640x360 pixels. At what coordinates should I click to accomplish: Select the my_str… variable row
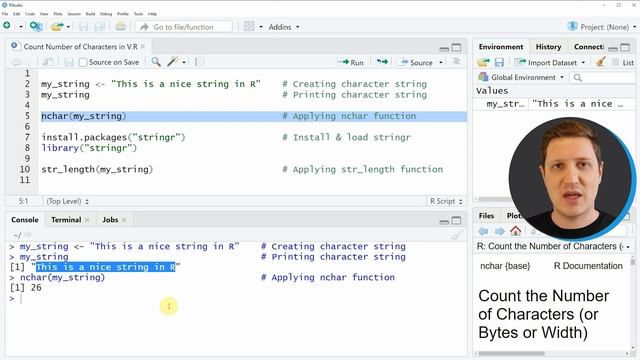tap(555, 104)
